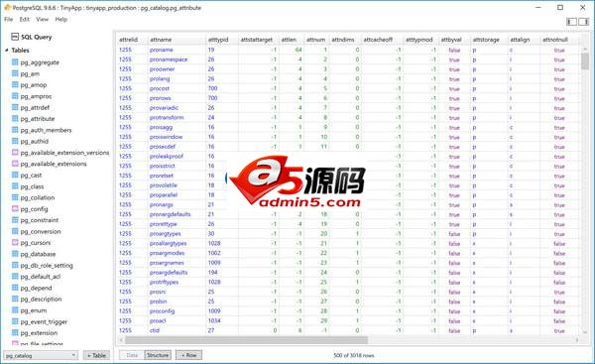Switch to the Structure tab
The height and width of the screenshot is (364, 595).
pos(158,355)
